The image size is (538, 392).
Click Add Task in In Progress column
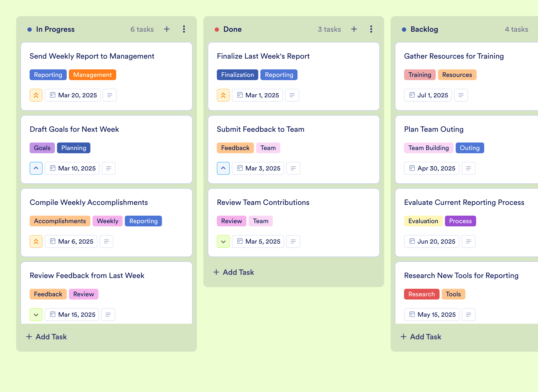tap(47, 337)
